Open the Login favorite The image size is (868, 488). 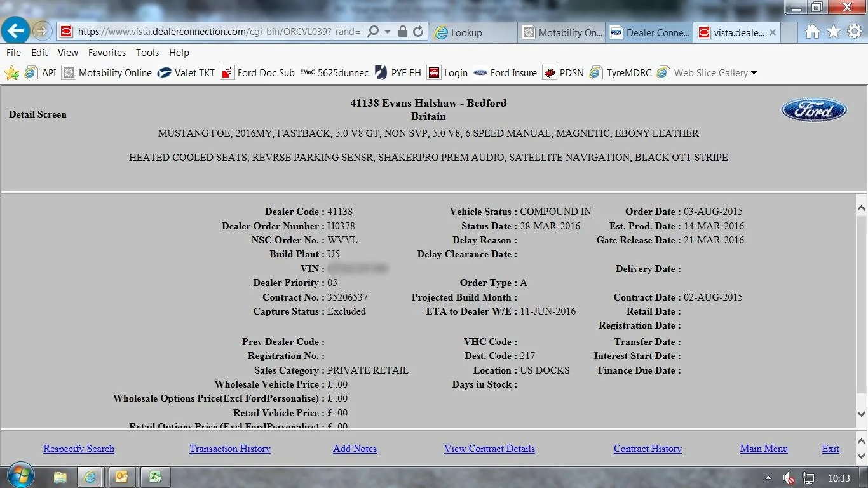click(448, 73)
